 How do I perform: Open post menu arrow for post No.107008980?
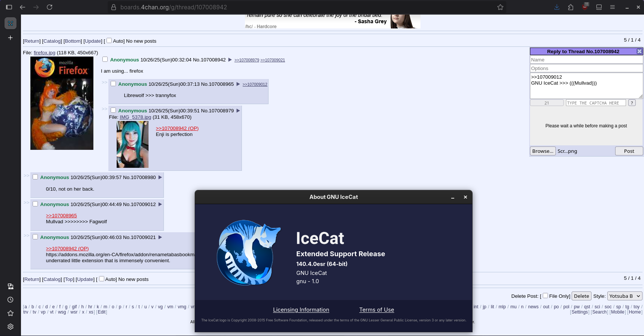[160, 178]
